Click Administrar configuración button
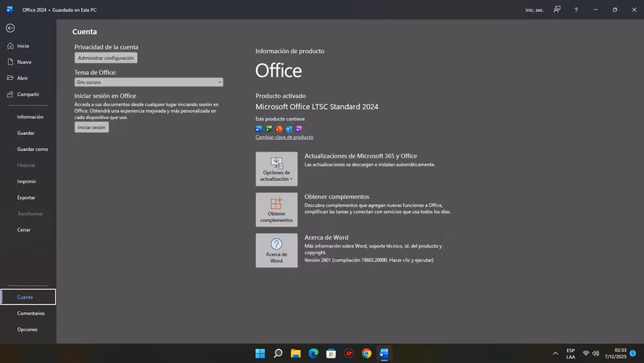644x363 pixels. [x=106, y=58]
